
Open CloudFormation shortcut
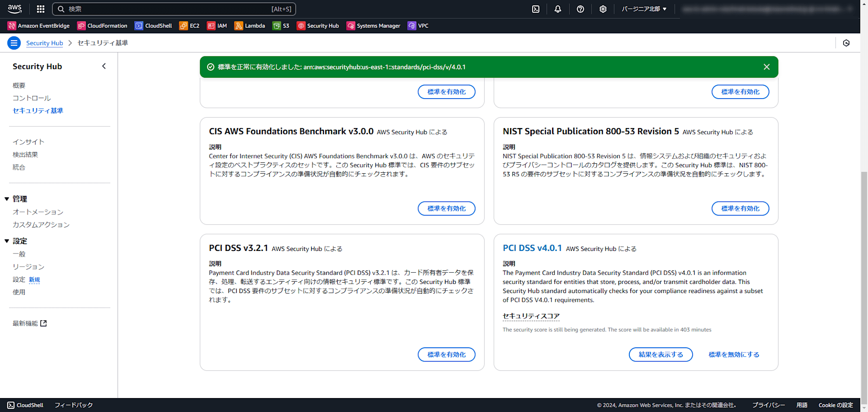[102, 26]
